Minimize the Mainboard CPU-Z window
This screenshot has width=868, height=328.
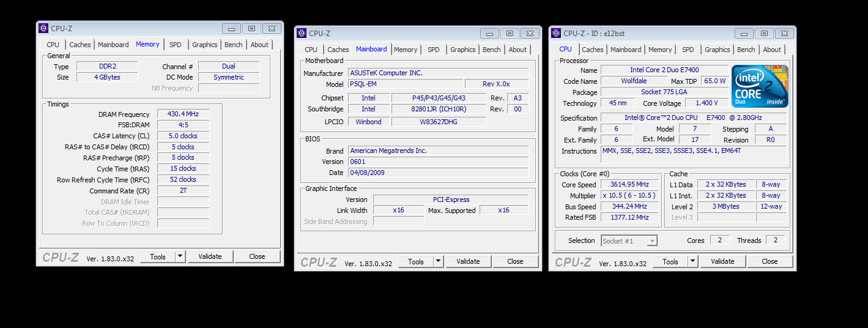click(489, 33)
